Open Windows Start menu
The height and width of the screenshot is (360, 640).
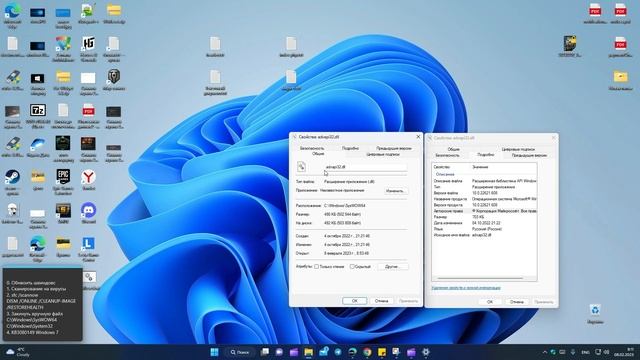pos(214,352)
